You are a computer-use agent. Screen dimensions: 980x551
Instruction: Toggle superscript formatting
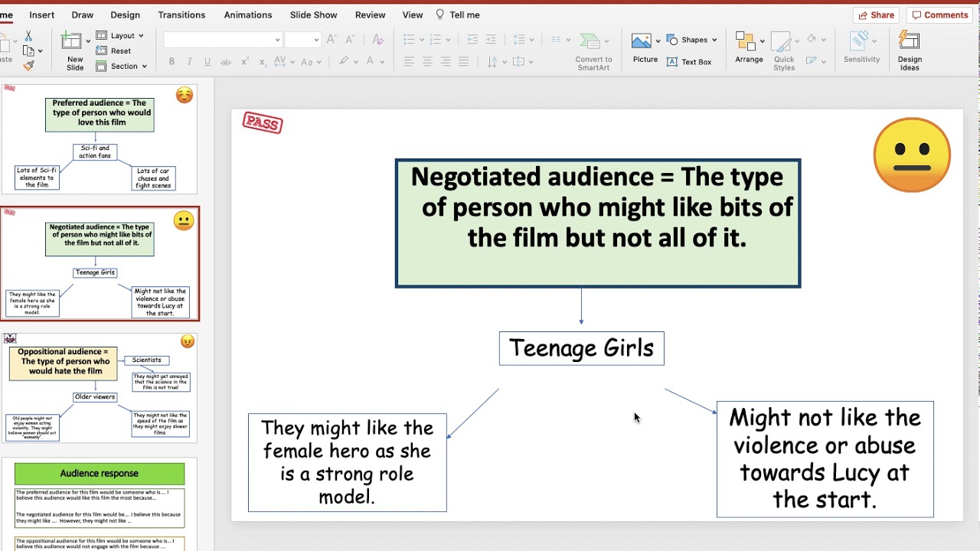pyautogui.click(x=245, y=62)
